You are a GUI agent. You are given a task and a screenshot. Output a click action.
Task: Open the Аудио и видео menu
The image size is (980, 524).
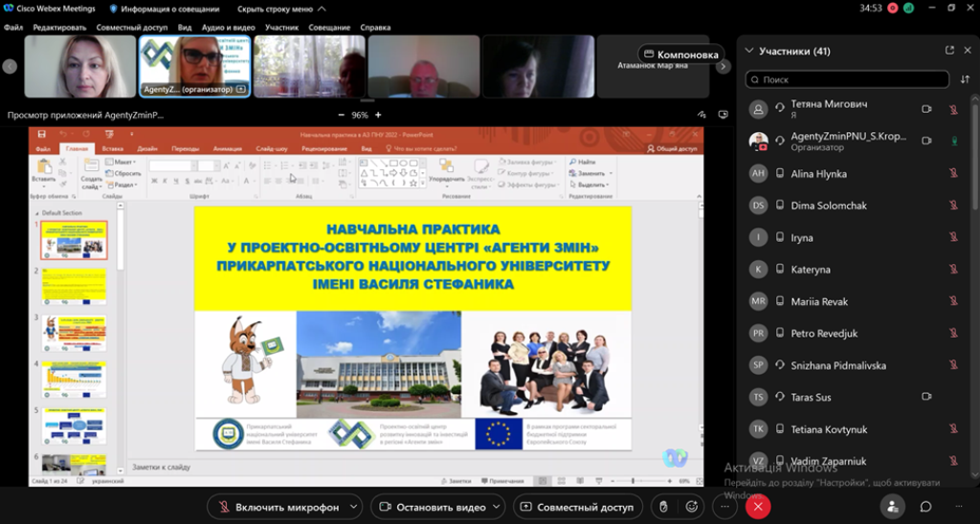pos(228,28)
